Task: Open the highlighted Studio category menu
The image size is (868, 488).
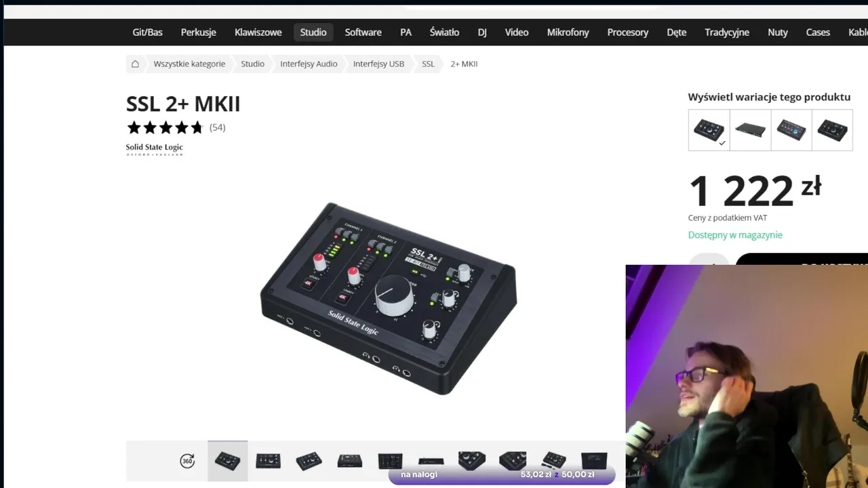Action: click(313, 32)
